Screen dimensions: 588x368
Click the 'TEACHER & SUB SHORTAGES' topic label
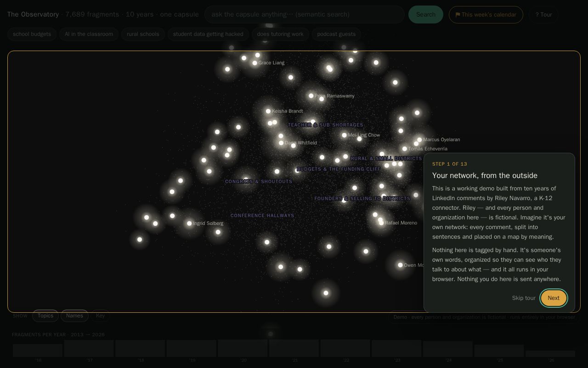coord(326,125)
